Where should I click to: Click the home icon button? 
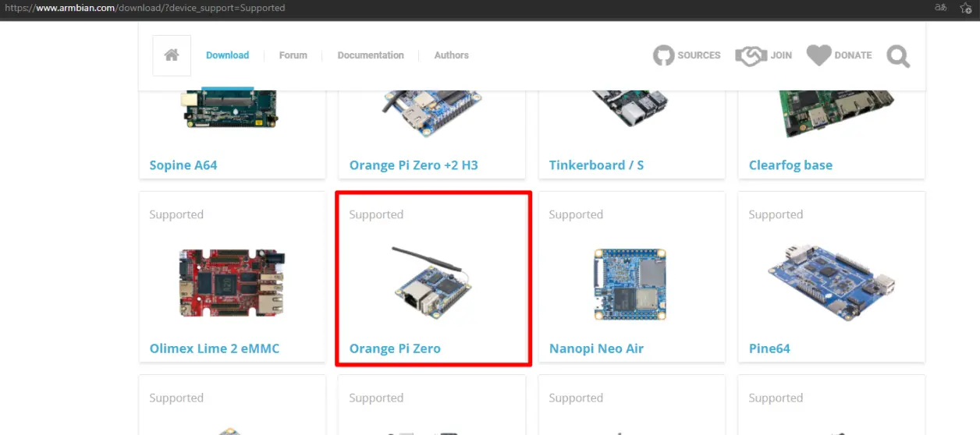pyautogui.click(x=172, y=55)
